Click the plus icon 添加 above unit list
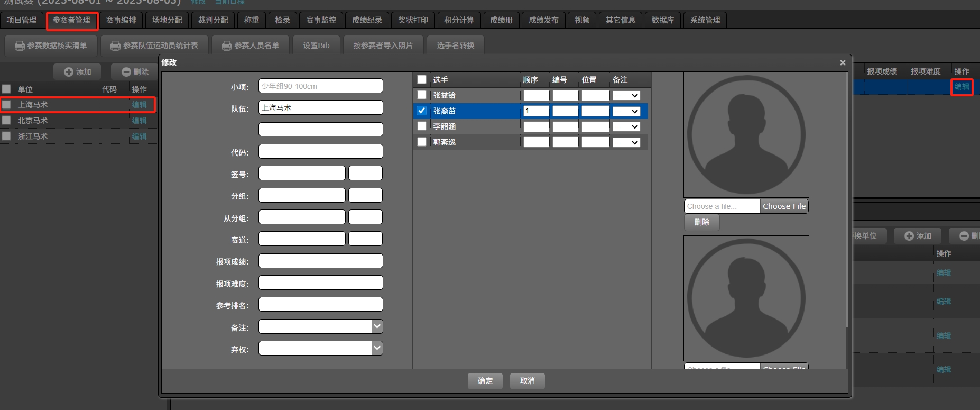Screen dimensions: 980x410 pyautogui.click(x=69, y=72)
